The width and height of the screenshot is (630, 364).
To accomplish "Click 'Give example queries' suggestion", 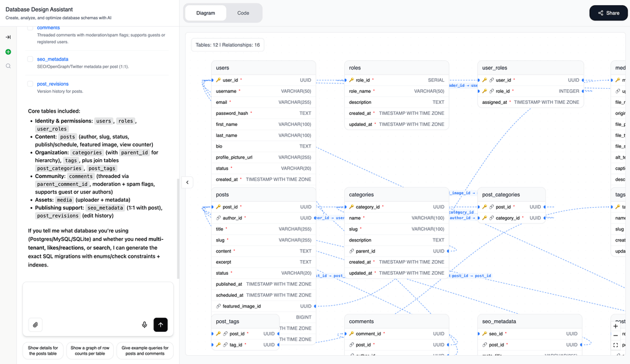I will 145,351.
